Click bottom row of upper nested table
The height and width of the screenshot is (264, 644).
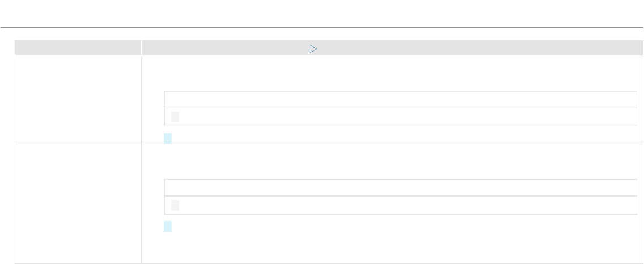[400, 151]
